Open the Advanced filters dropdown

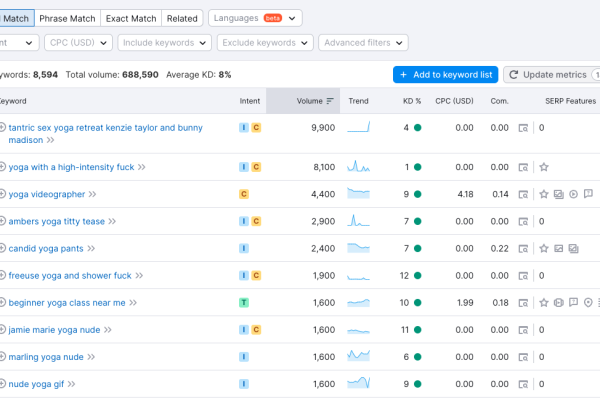[363, 42]
